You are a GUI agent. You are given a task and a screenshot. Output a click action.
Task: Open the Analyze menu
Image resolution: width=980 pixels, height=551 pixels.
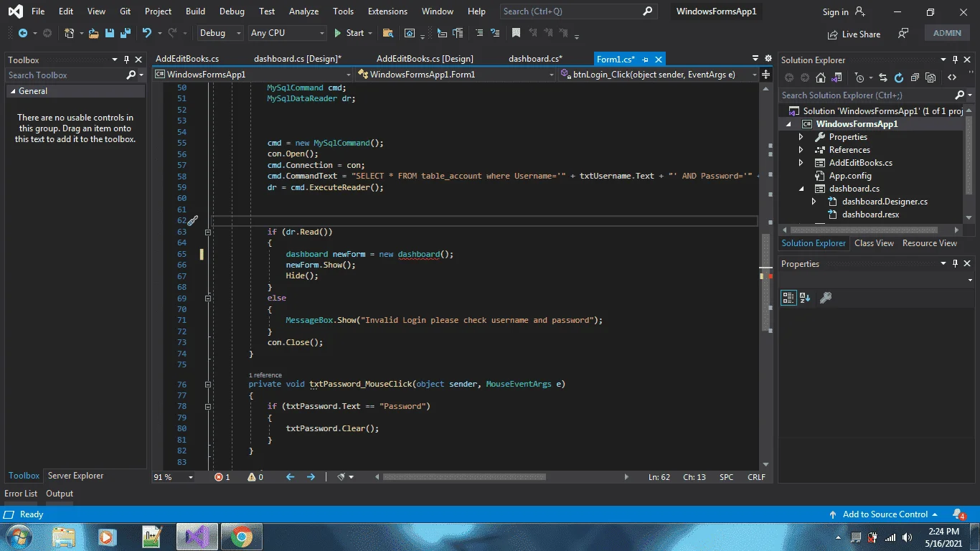(304, 11)
